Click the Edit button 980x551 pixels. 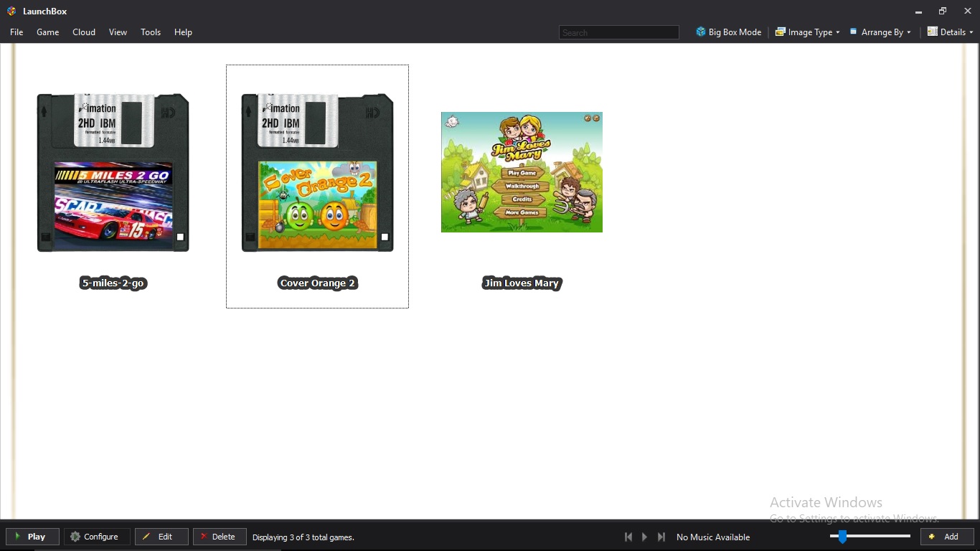(161, 537)
